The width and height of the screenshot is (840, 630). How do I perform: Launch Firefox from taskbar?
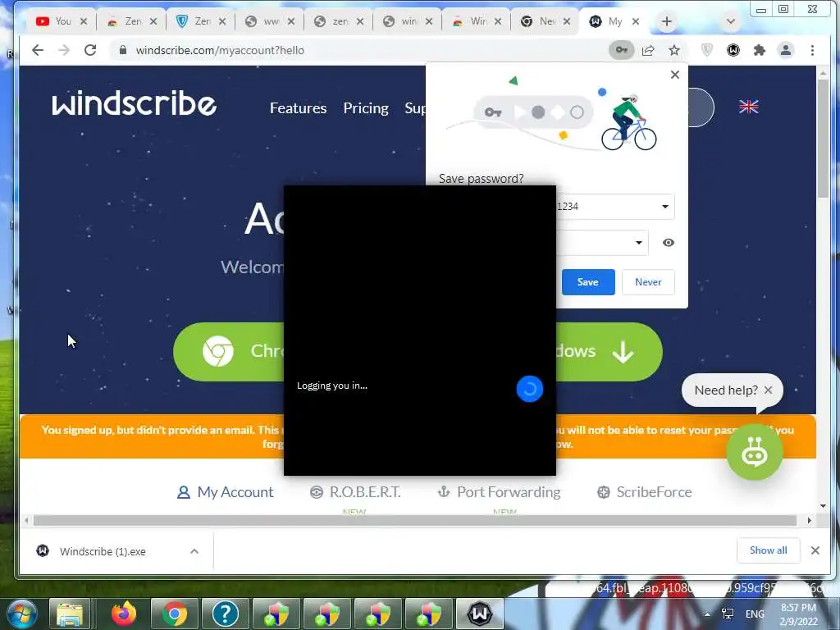click(124, 614)
